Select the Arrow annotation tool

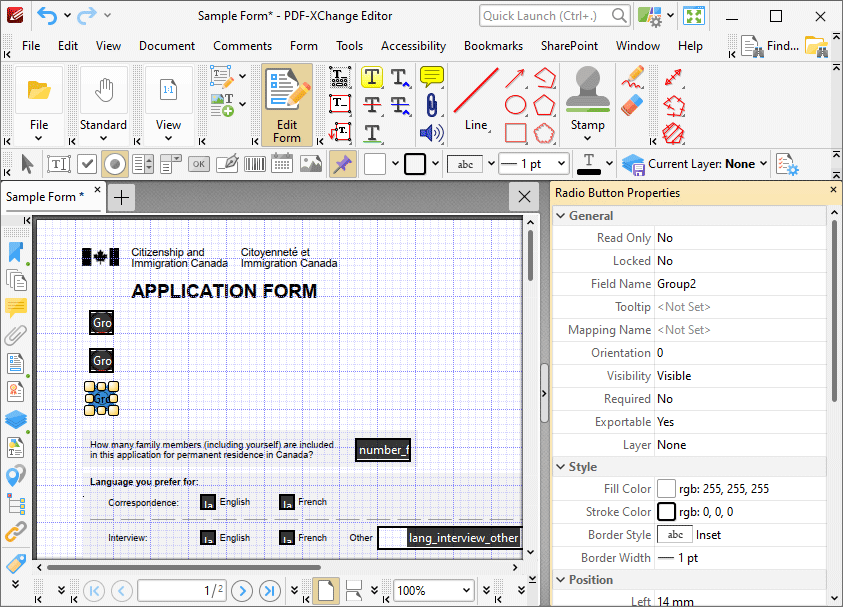point(515,78)
